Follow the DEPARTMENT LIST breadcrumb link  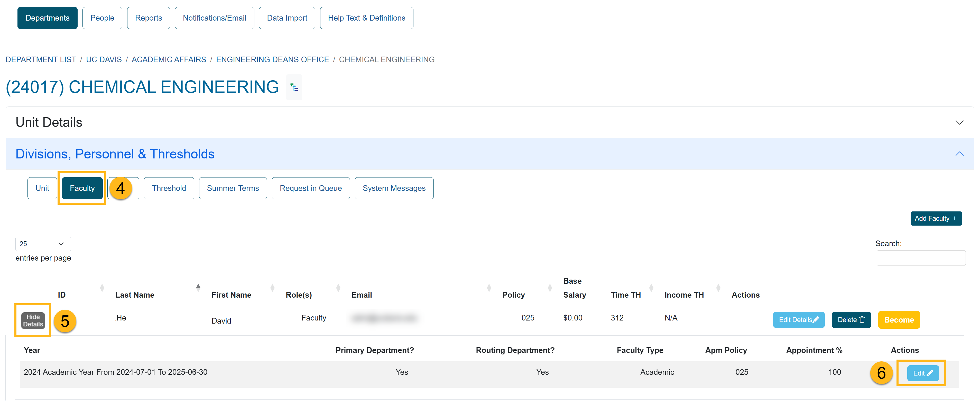(41, 59)
